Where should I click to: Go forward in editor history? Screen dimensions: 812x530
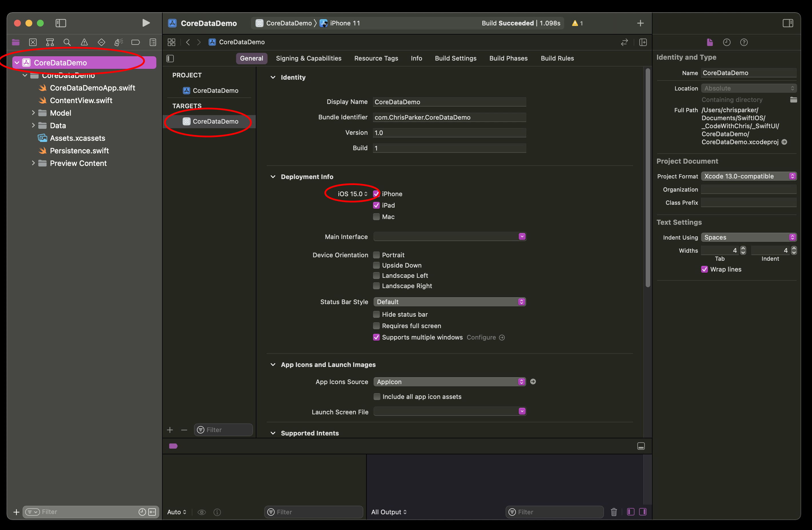[x=199, y=42]
